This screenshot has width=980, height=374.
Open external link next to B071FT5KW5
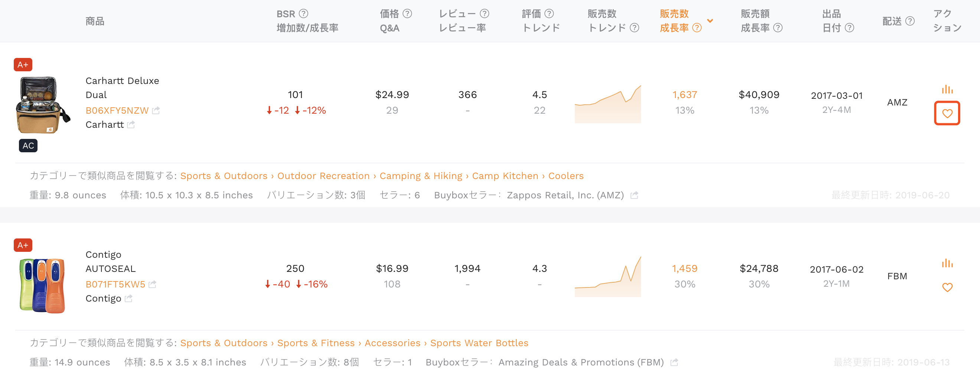click(x=152, y=284)
